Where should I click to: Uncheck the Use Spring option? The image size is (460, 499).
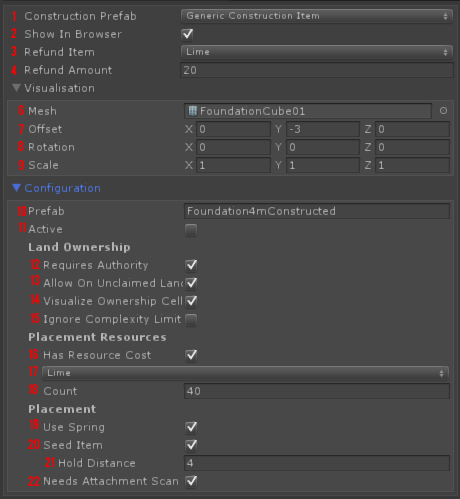pyautogui.click(x=191, y=427)
